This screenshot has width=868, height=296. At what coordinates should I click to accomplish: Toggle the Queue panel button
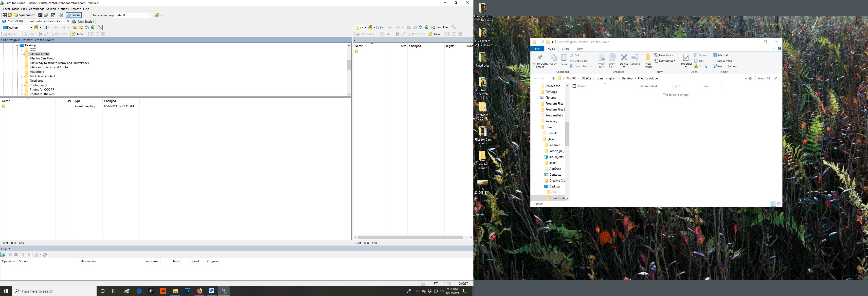[x=74, y=15]
